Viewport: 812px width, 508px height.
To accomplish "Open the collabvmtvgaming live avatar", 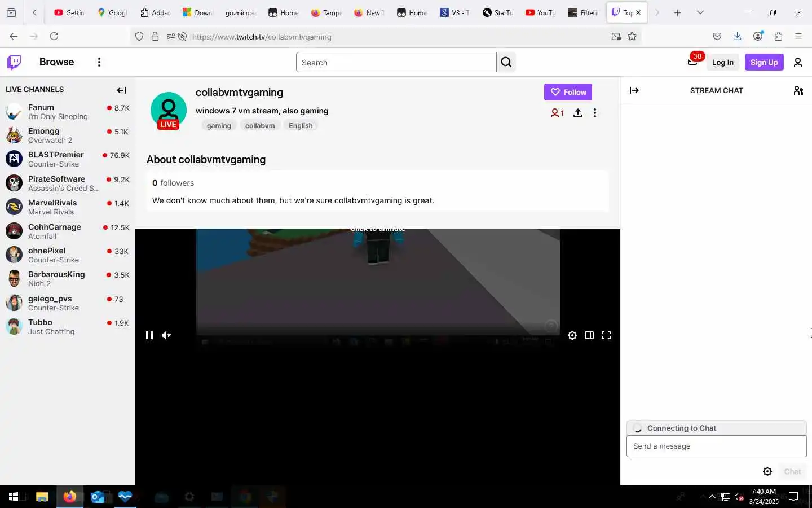I will click(x=169, y=111).
